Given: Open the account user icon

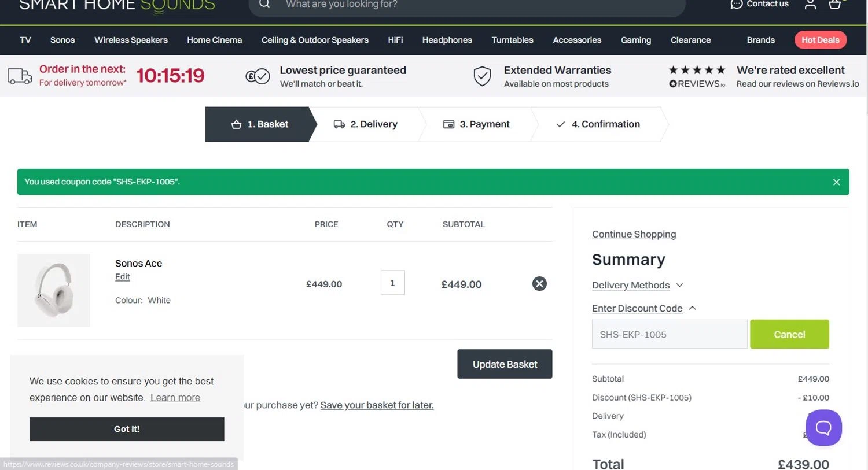Looking at the screenshot, I should pos(810,5).
